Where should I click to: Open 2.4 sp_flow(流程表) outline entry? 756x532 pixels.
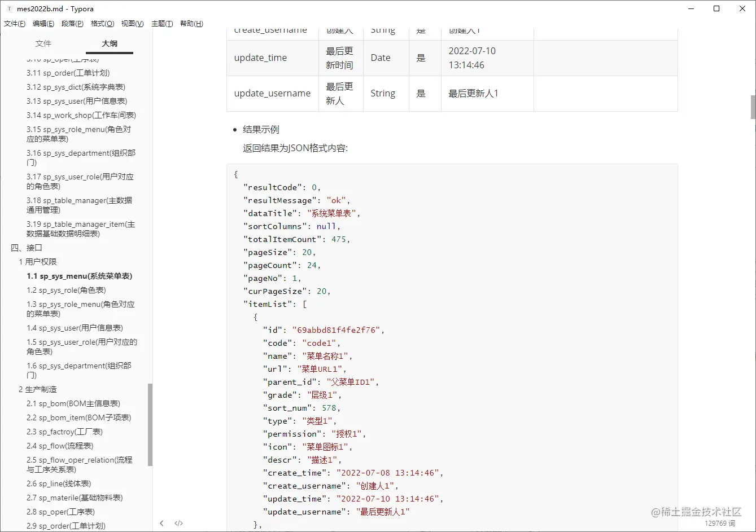[x=60, y=446]
